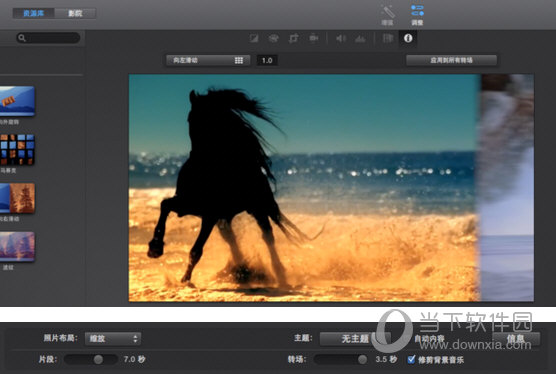This screenshot has height=374, width=556.
Task: Open the color balance tool
Action: (254, 38)
